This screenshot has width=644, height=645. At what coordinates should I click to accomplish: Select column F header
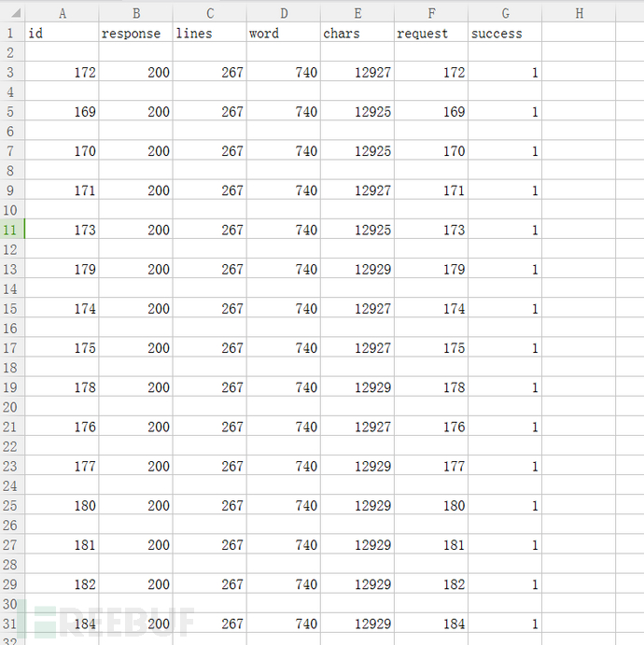coord(431,13)
